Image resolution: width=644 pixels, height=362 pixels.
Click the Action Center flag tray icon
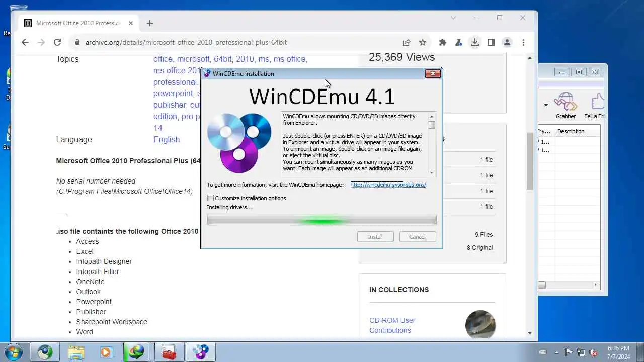(569, 352)
